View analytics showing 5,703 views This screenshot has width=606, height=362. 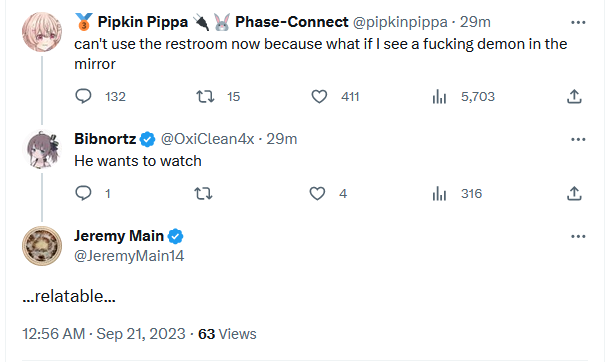tap(439, 96)
